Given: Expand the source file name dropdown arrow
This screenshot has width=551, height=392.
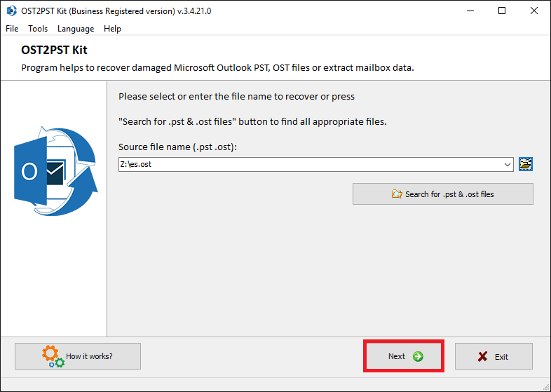Looking at the screenshot, I should click(507, 165).
